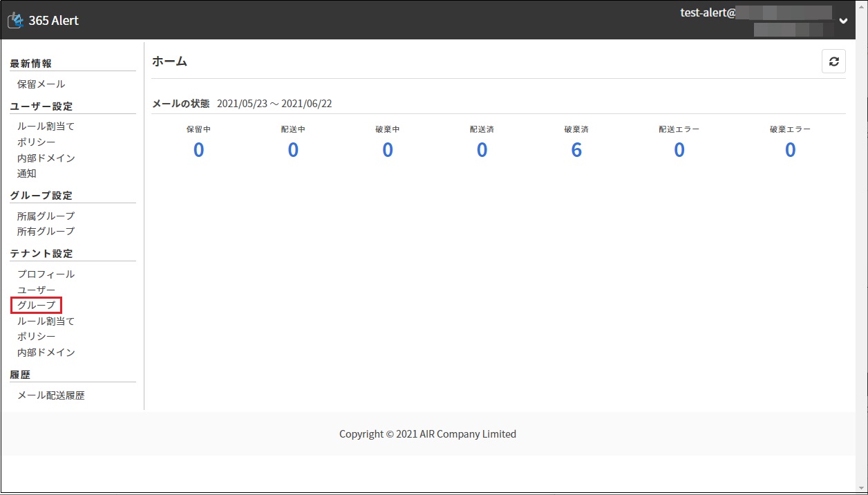The width and height of the screenshot is (868, 495).
Task: Click the 365 Alert logo icon
Action: coord(15,21)
